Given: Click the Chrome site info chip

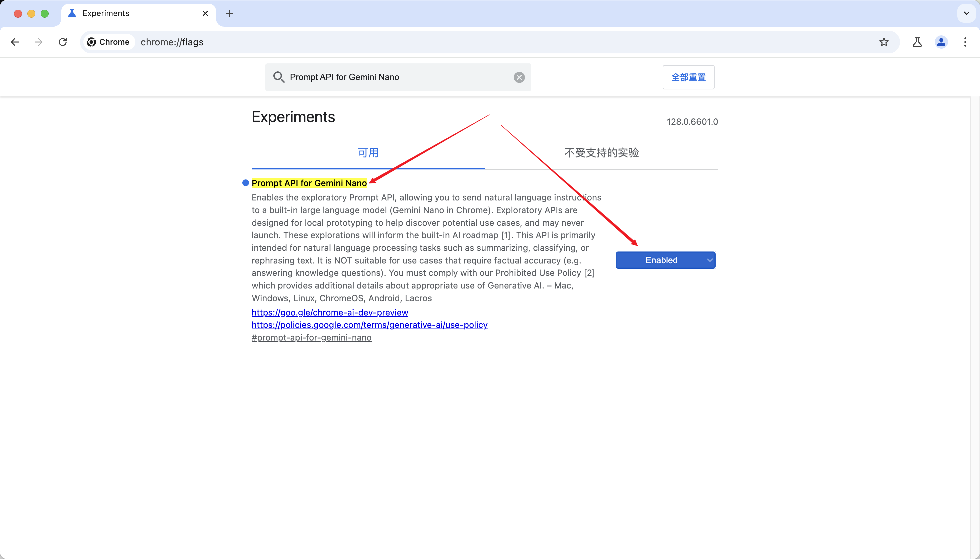Looking at the screenshot, I should click(x=109, y=42).
